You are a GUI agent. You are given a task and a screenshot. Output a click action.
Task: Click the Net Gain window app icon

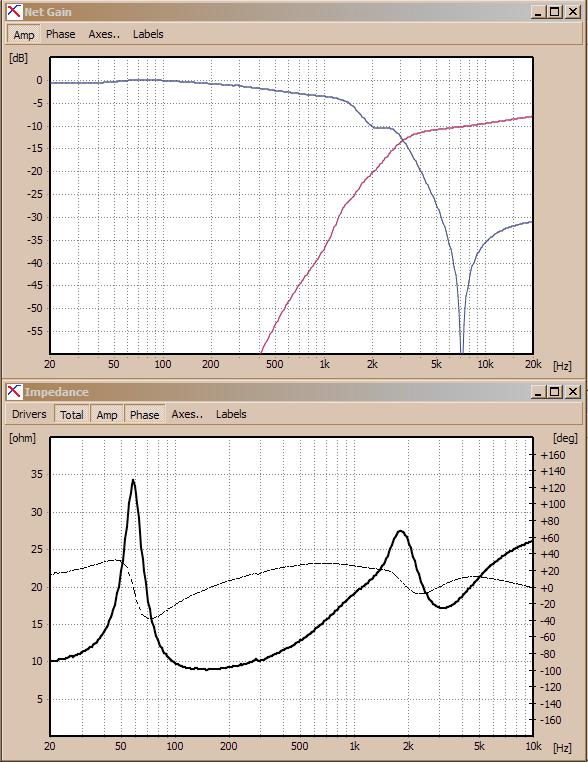tap(15, 12)
